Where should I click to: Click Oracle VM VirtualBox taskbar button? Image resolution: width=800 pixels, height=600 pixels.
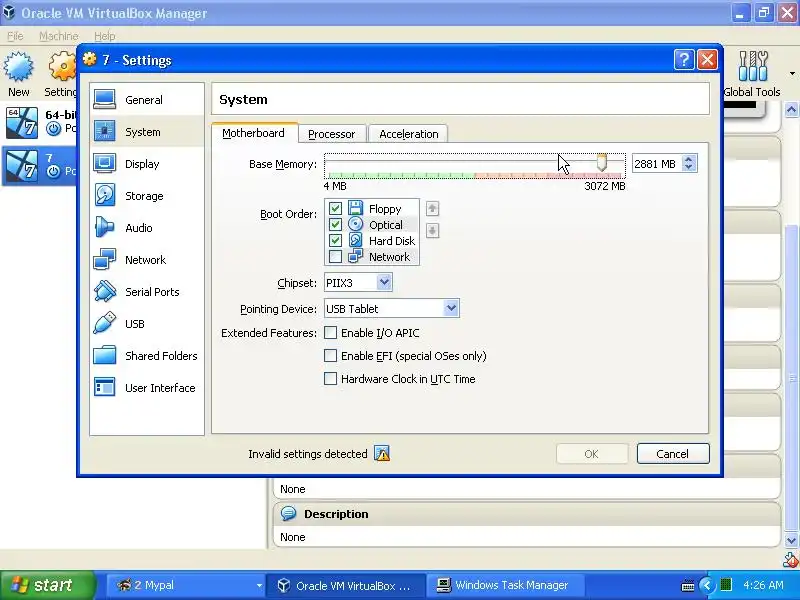pyautogui.click(x=347, y=585)
